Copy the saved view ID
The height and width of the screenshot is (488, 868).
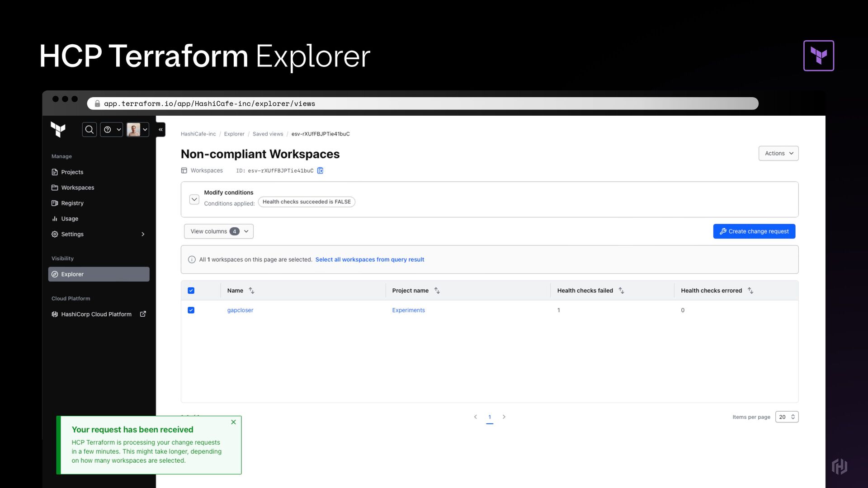[x=320, y=171]
